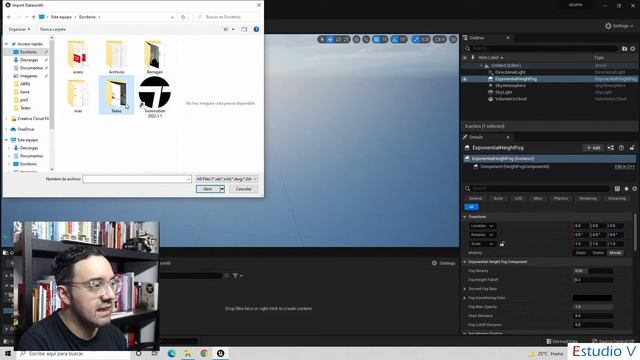Click the Fog Inscattering Color swatch
Image resolution: width=640 pixels, height=360 pixels.
coord(593,298)
